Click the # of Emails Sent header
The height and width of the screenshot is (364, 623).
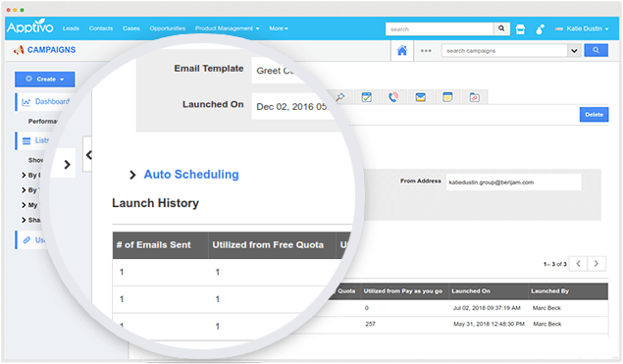pyautogui.click(x=153, y=245)
